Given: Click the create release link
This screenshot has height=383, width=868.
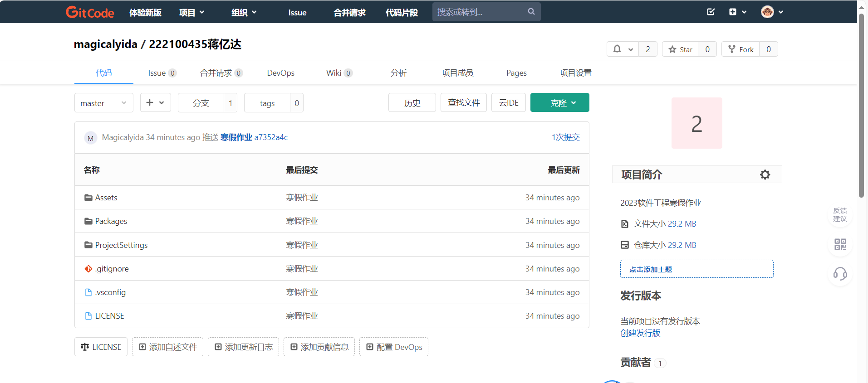Looking at the screenshot, I should (640, 333).
